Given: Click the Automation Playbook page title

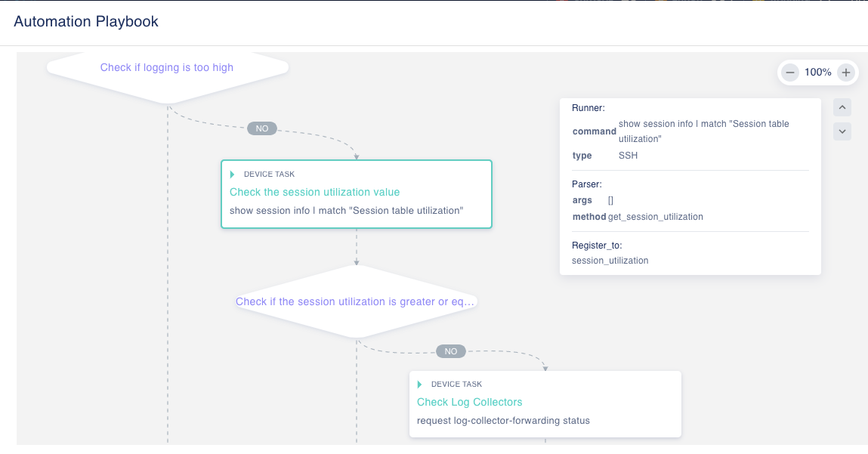Looking at the screenshot, I should point(86,22).
